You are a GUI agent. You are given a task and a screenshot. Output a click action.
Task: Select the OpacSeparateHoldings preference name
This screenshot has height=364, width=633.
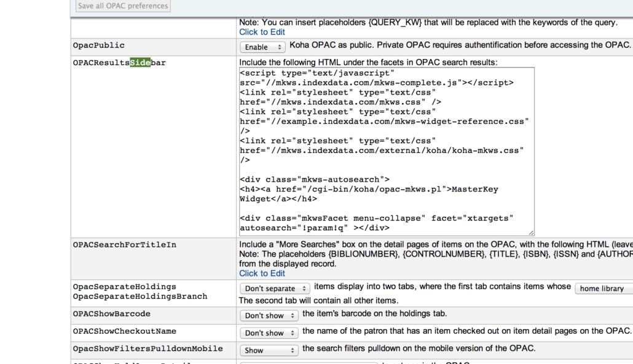click(125, 287)
